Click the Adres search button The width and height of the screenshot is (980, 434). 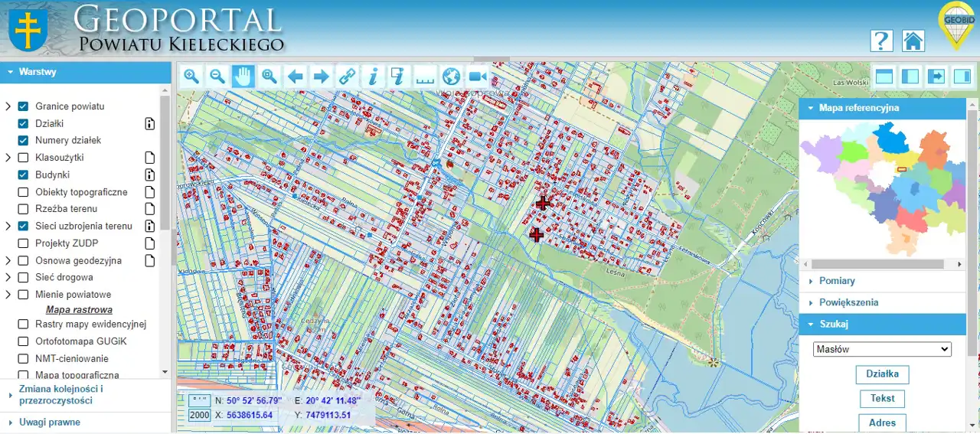pos(882,423)
